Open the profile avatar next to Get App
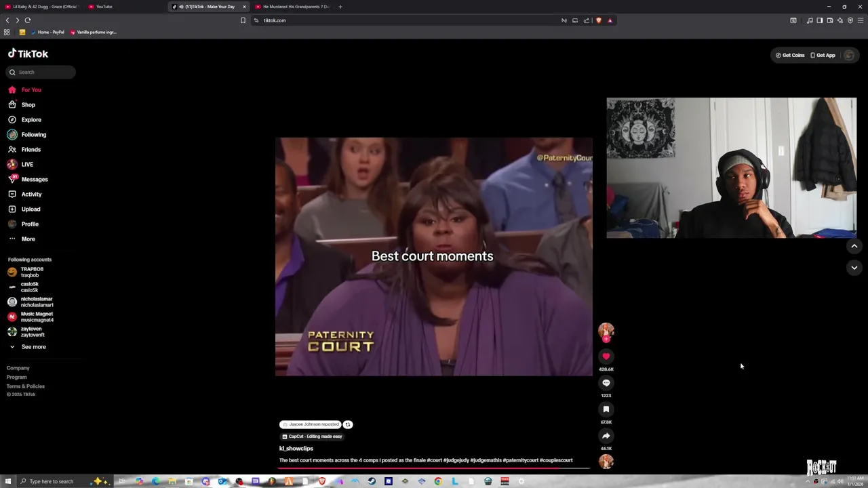The image size is (868, 488). pyautogui.click(x=849, y=55)
